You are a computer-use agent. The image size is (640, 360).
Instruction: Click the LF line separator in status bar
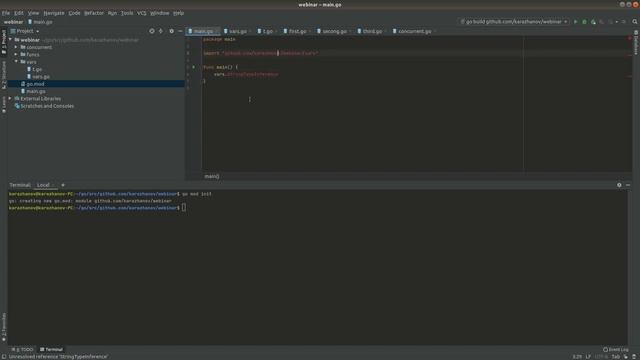[588, 357]
